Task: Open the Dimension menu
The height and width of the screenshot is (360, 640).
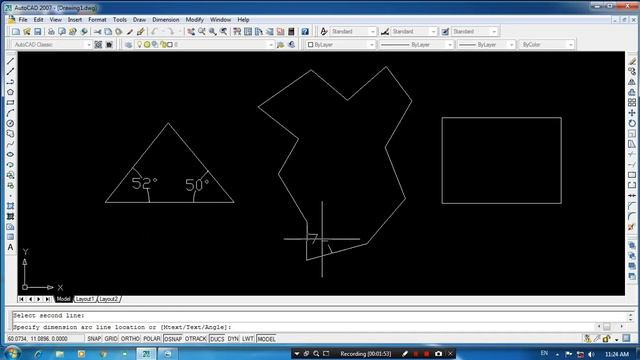Action: point(166,20)
